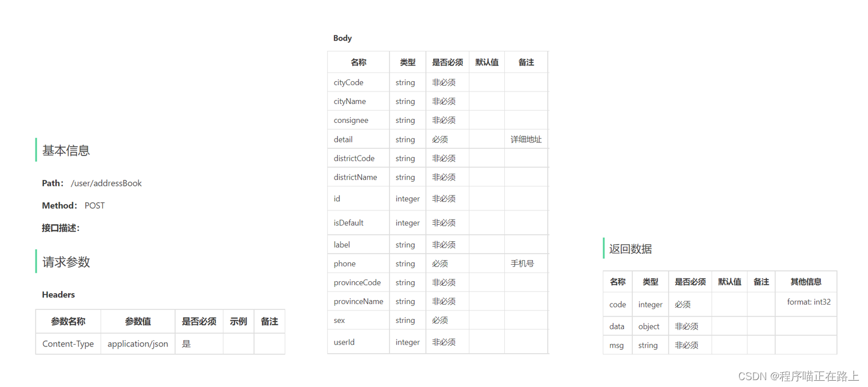The height and width of the screenshot is (387, 868).
Task: Click the 参数名称 column header
Action: tap(68, 322)
